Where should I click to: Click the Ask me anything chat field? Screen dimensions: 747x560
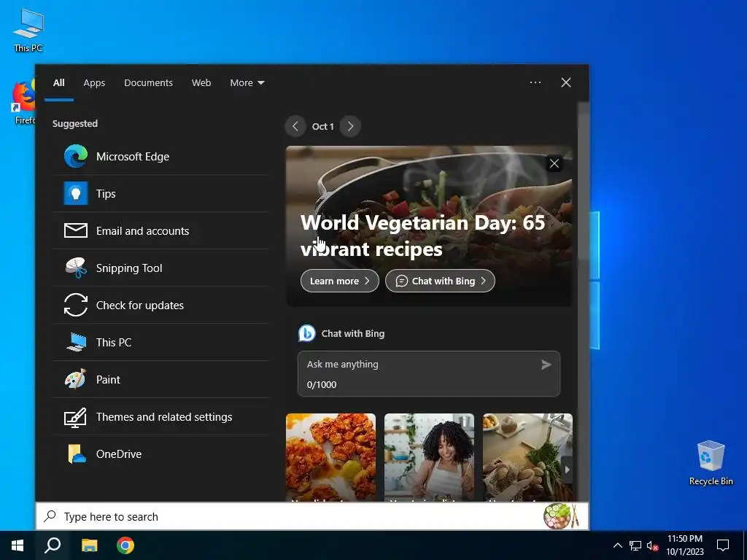click(x=429, y=374)
